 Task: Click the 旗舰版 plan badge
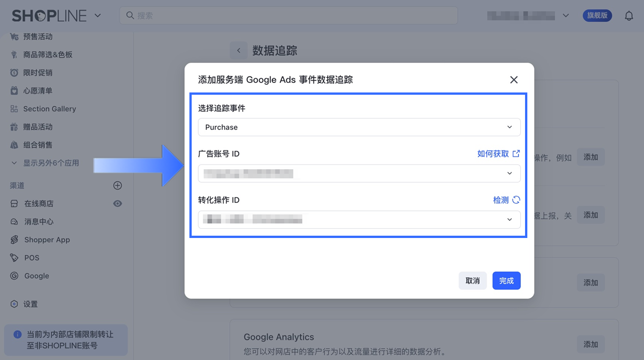(597, 16)
